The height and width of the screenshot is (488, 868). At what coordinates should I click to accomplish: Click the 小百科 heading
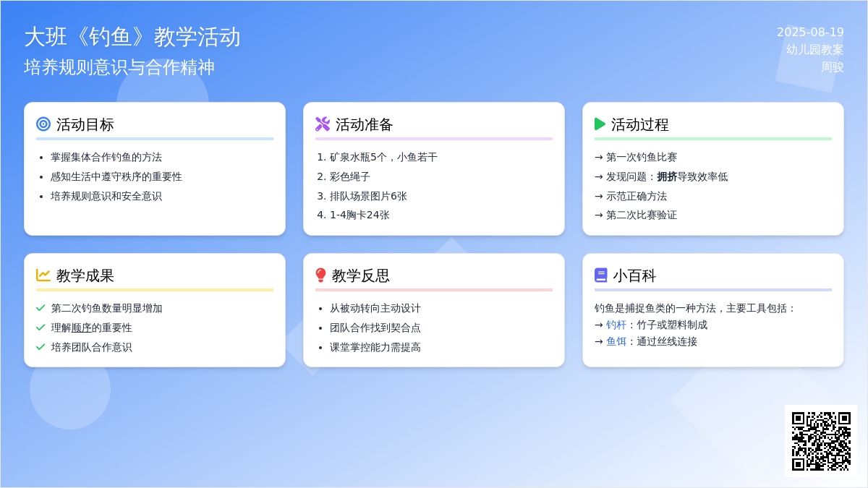634,275
